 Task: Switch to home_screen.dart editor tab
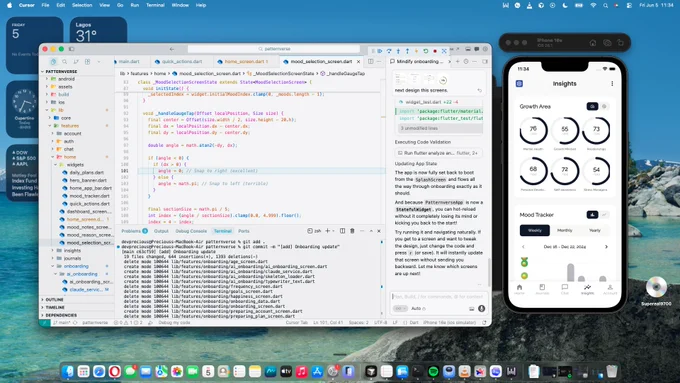(x=245, y=62)
